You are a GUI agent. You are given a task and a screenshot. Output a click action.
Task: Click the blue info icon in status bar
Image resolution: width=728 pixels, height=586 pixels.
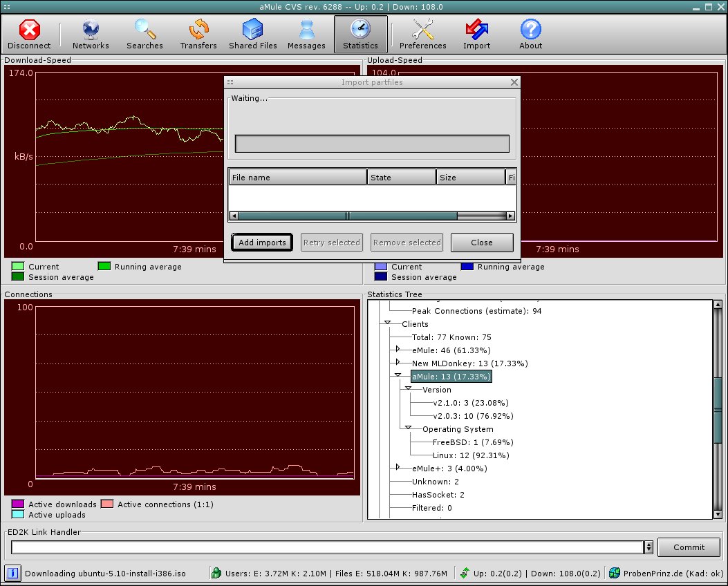pos(12,573)
